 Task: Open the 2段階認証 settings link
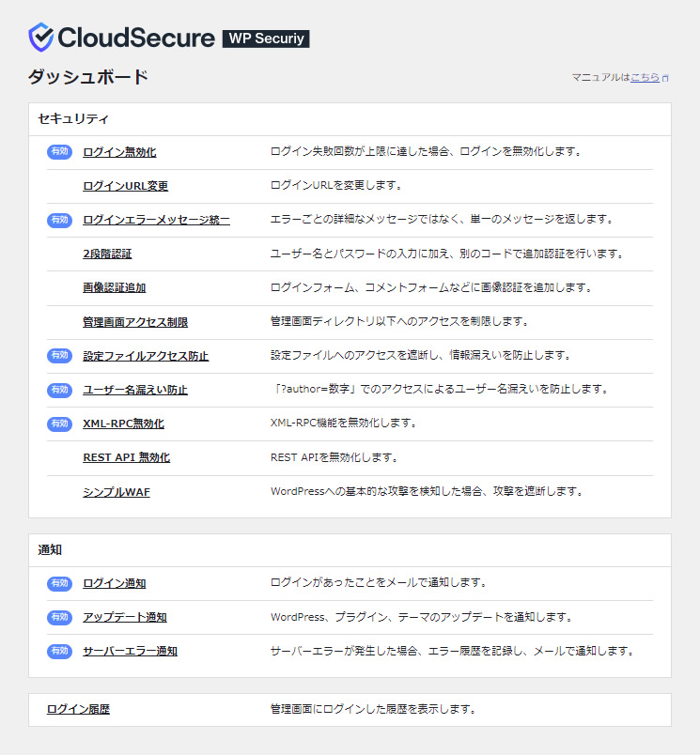(x=107, y=254)
